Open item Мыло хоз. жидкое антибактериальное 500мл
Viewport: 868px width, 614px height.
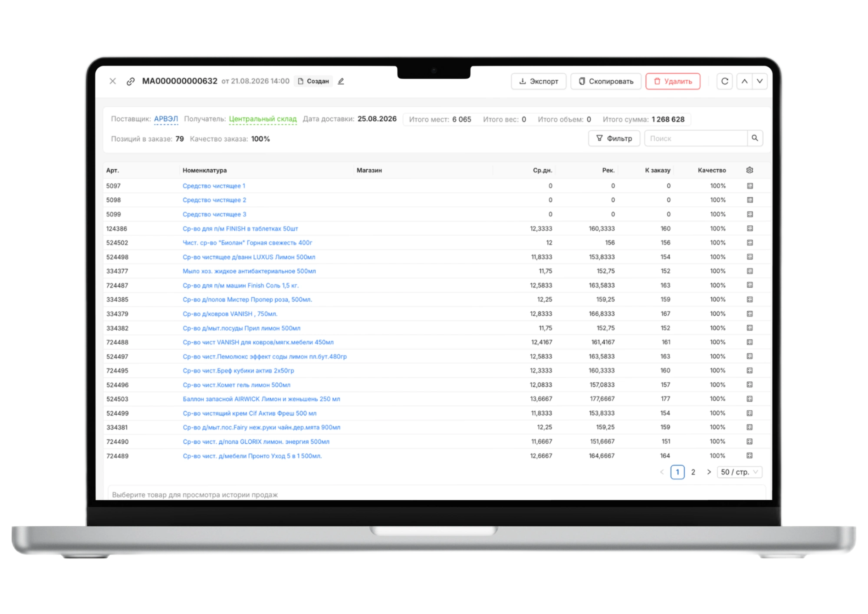click(249, 271)
